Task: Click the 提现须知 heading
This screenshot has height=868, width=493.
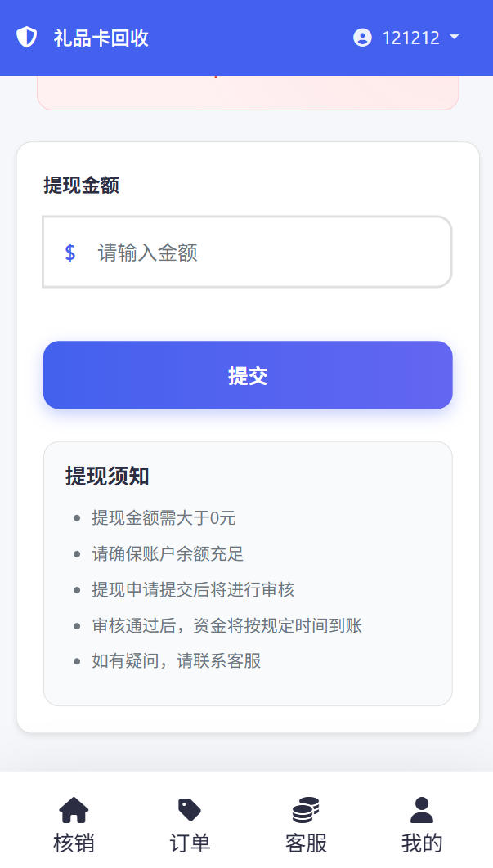Action: click(x=107, y=477)
